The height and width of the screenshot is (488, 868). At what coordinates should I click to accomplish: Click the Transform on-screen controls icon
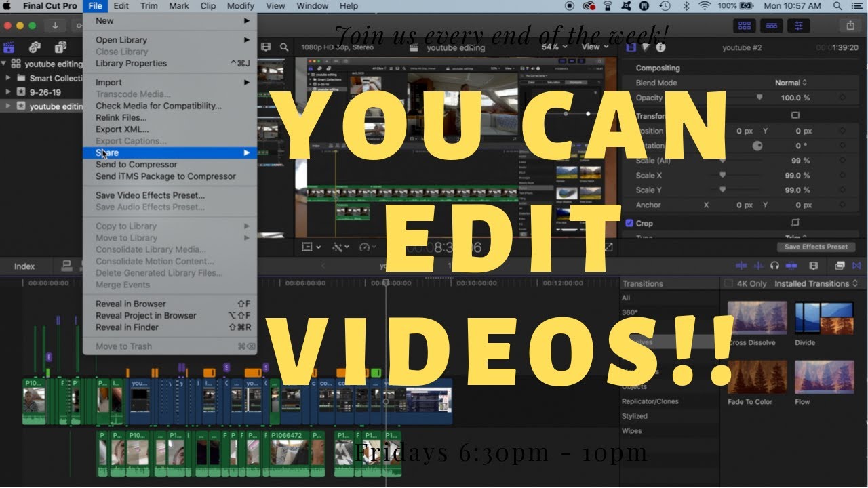point(795,116)
